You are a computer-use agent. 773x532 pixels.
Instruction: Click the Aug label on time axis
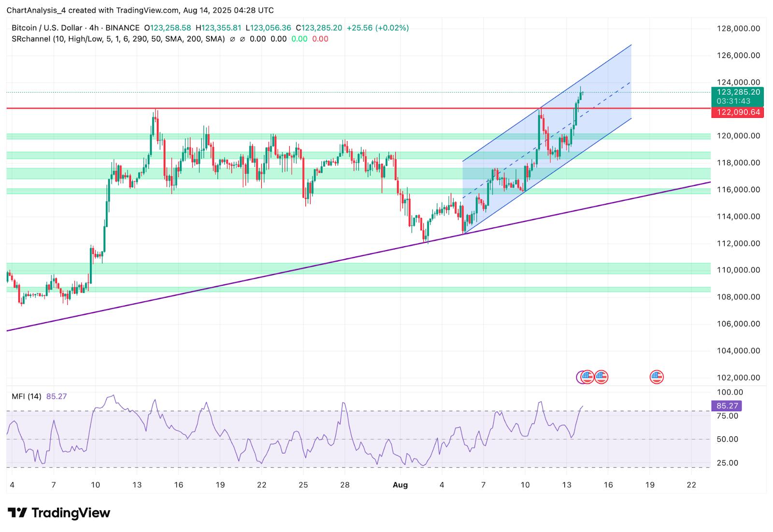pos(401,485)
